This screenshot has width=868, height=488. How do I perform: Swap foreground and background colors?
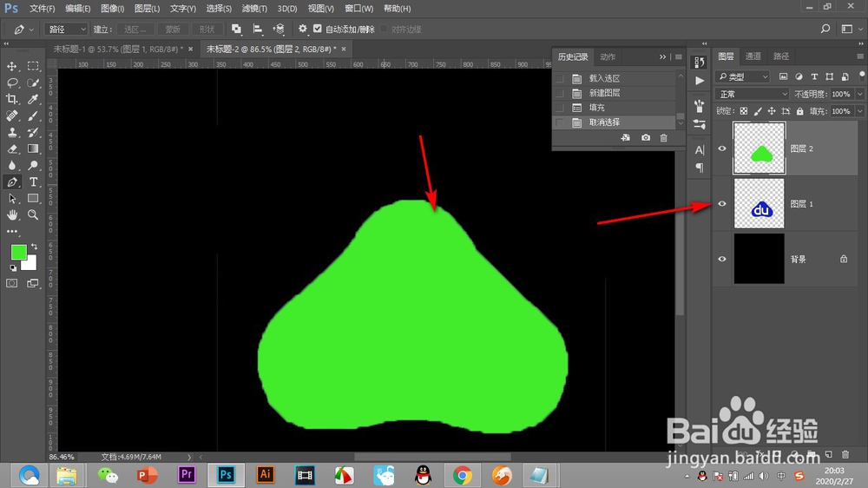click(34, 247)
